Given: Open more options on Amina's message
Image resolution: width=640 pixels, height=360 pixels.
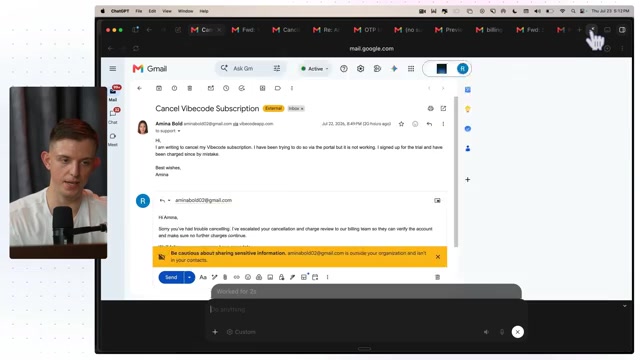Looking at the screenshot, I should tap(443, 124).
